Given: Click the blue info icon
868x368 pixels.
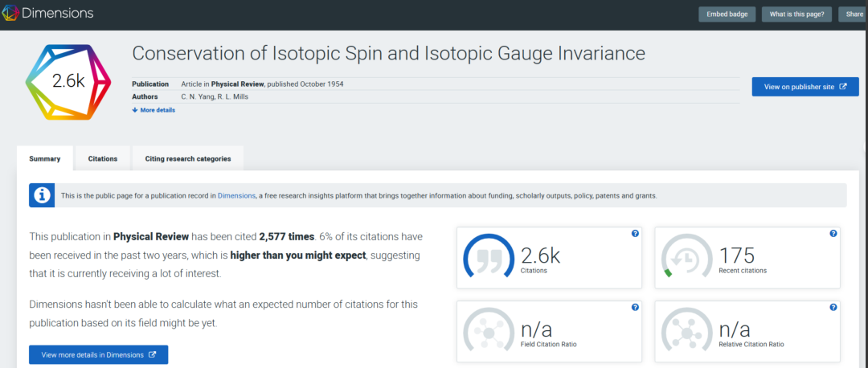Looking at the screenshot, I should point(41,195).
